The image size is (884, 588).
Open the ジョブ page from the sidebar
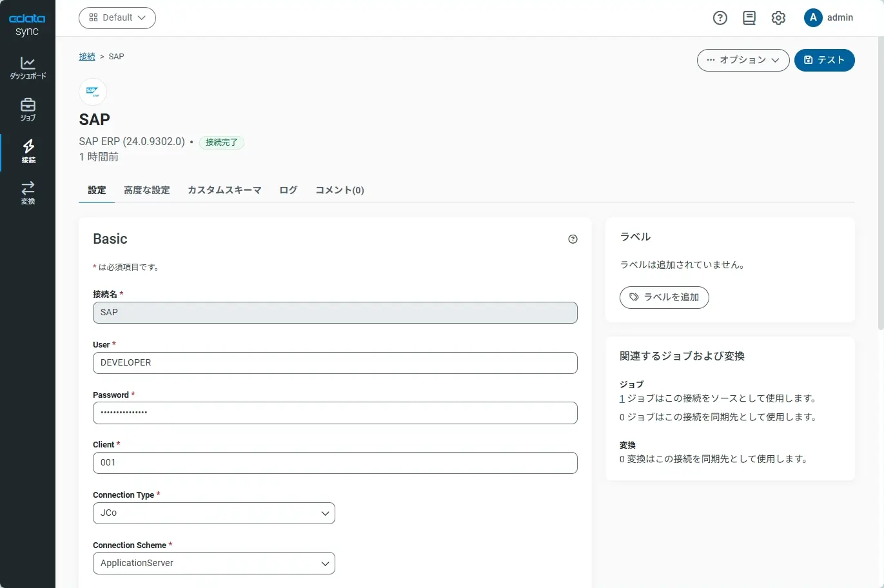(x=28, y=110)
